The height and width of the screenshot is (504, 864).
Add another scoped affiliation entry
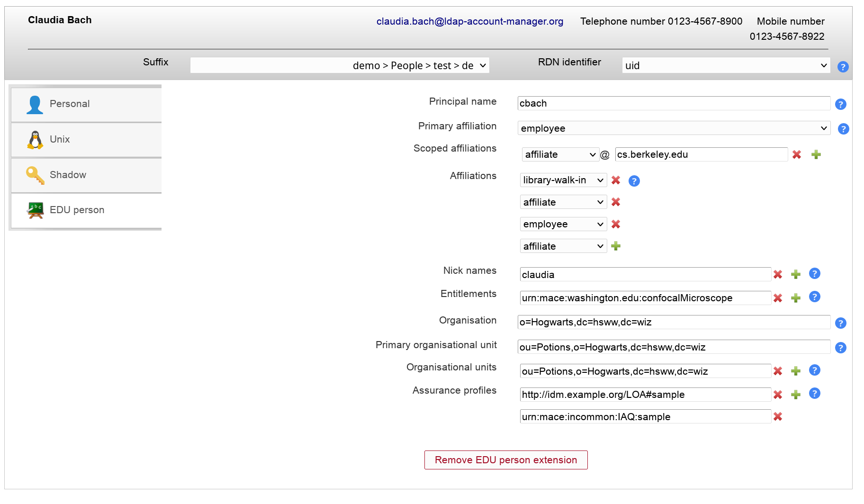(x=816, y=154)
